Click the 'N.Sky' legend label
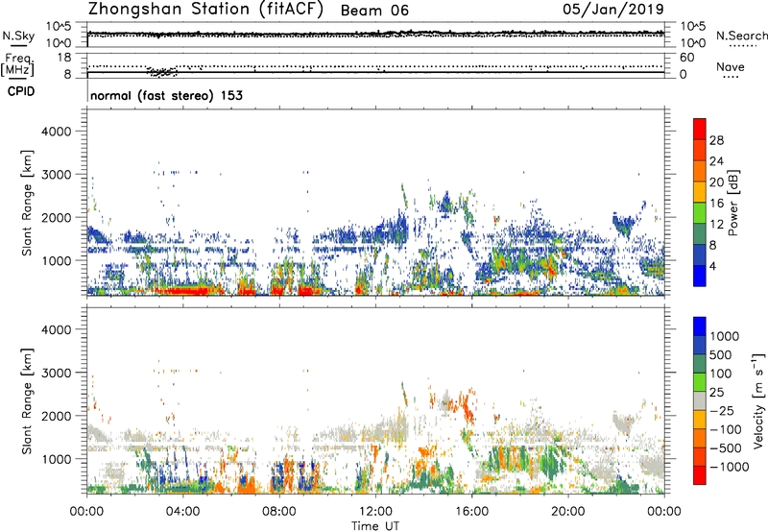Screen dimensions: 768x532 point(18,36)
